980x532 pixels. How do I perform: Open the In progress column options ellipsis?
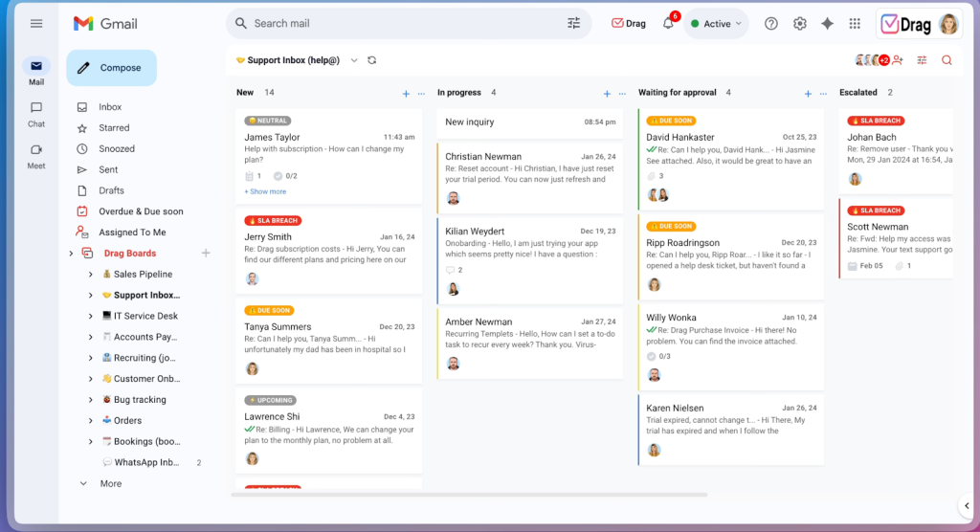click(x=622, y=93)
